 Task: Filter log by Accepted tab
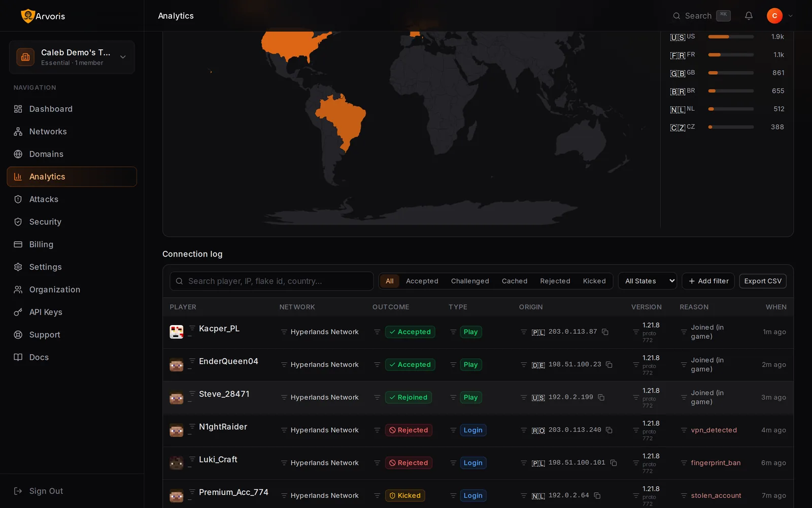422,281
